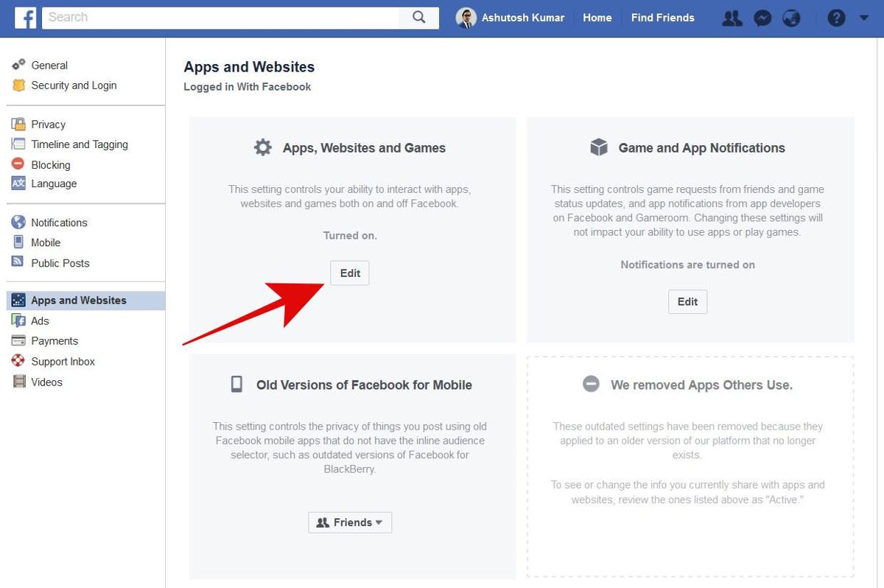This screenshot has height=588, width=884.
Task: Click the search magnifier button
Action: tap(419, 18)
